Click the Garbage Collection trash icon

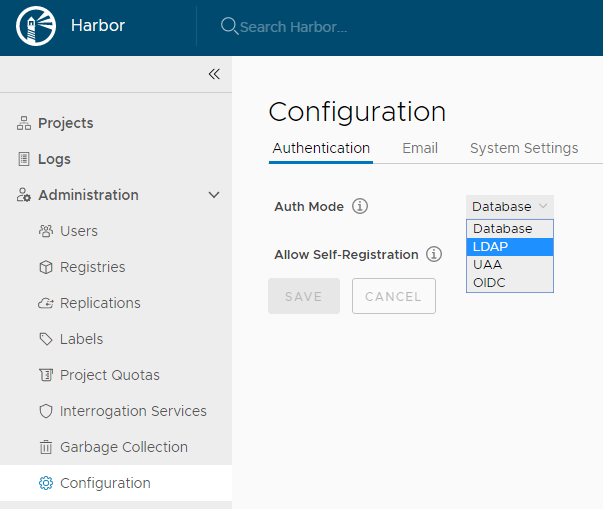click(46, 447)
